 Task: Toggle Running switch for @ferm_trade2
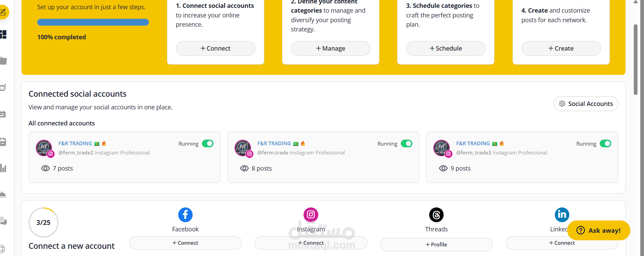click(x=208, y=144)
